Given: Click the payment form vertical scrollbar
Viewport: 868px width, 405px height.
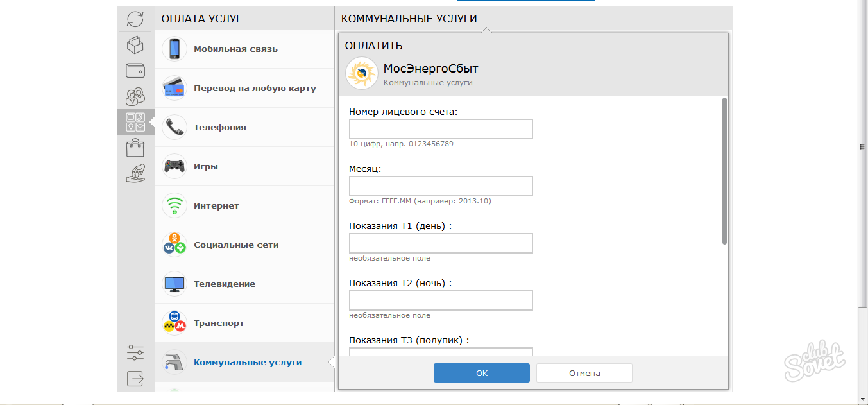Looking at the screenshot, I should [x=724, y=171].
